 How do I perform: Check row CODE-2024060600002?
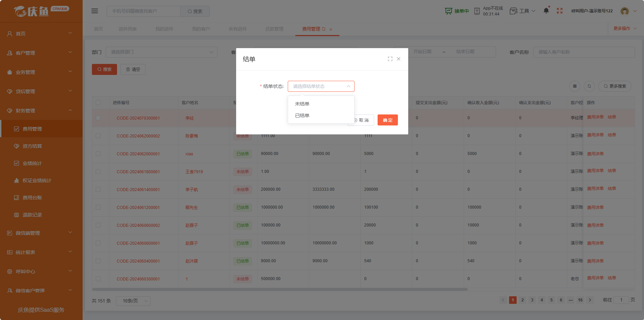coord(98,225)
